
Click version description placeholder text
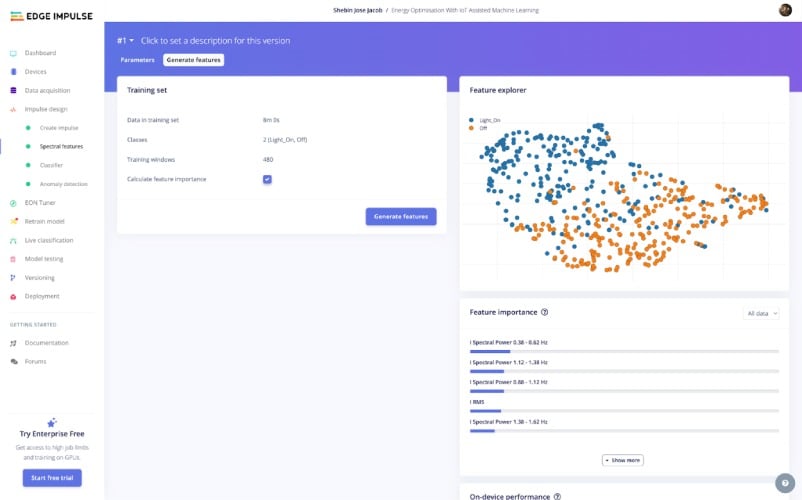pyautogui.click(x=215, y=40)
